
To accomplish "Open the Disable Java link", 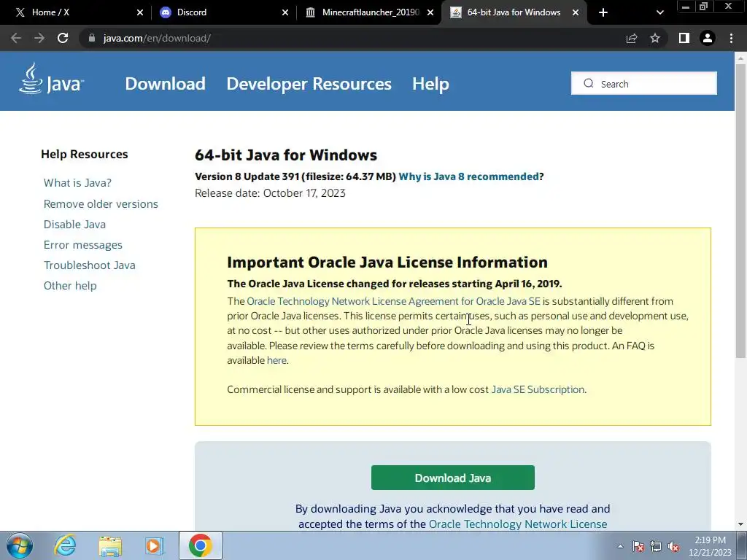I will click(x=74, y=225).
